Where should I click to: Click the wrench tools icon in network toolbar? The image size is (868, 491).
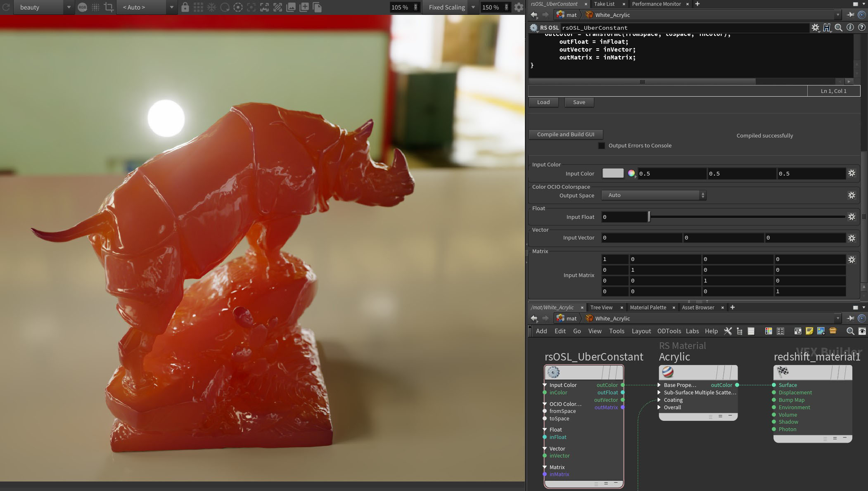(728, 331)
